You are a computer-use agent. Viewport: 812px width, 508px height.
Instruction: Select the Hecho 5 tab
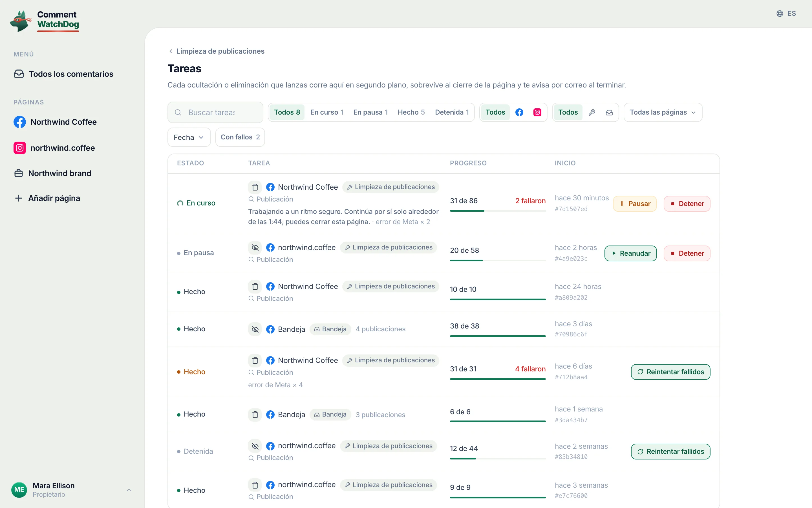(x=411, y=112)
